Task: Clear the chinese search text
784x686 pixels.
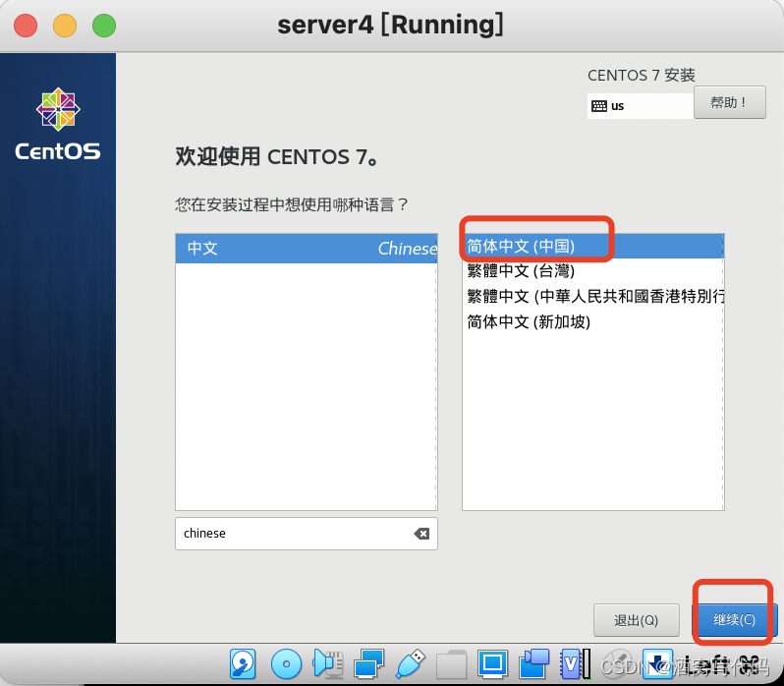Action: 421,534
